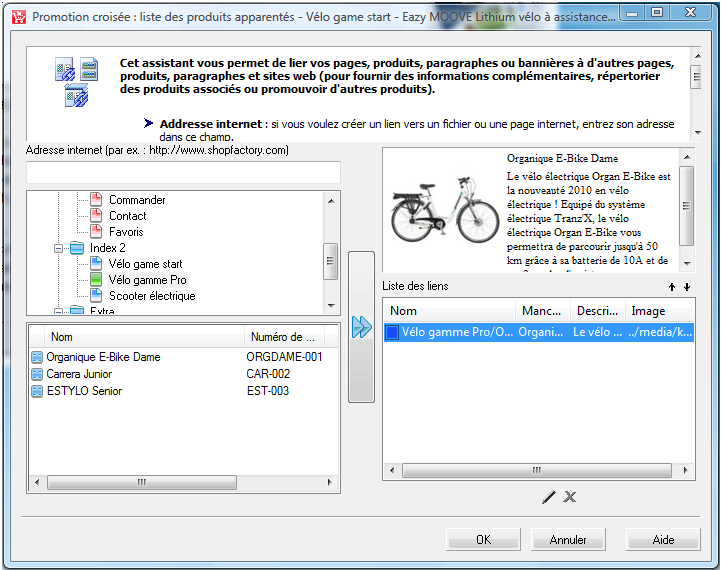
Task: Move link down with the down arrow
Action: click(x=687, y=287)
